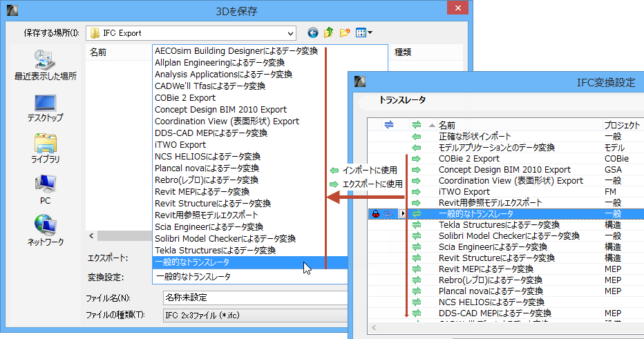Choose iTWO Export in dropdown list
The width and height of the screenshot is (644, 339).
click(180, 145)
